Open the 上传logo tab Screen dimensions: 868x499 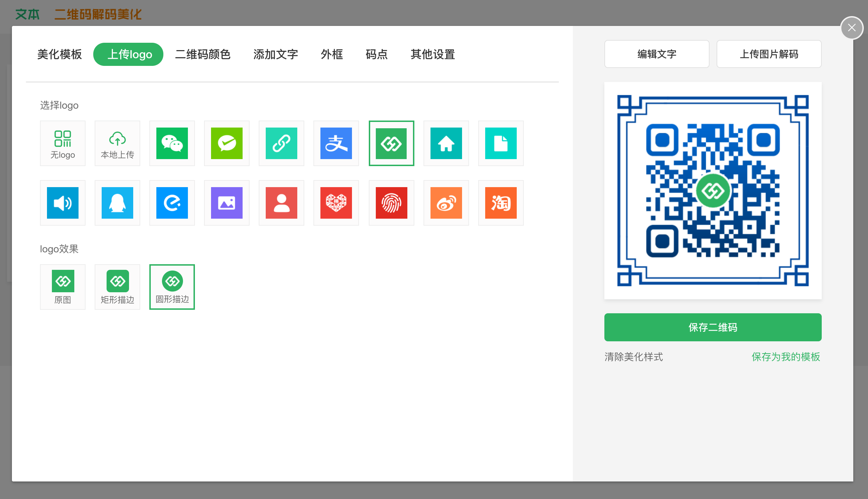point(128,54)
